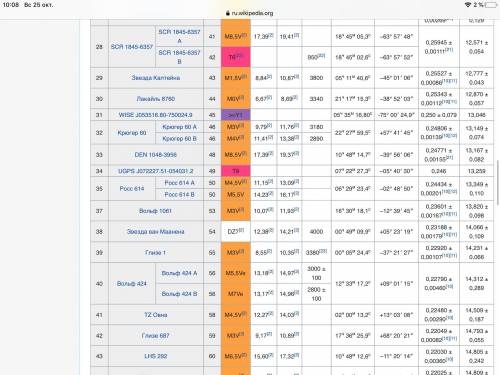Screen dimensions: 500x375
Task: Click the M7Ve class cell of Вольф 424 B
Action: [236, 294]
